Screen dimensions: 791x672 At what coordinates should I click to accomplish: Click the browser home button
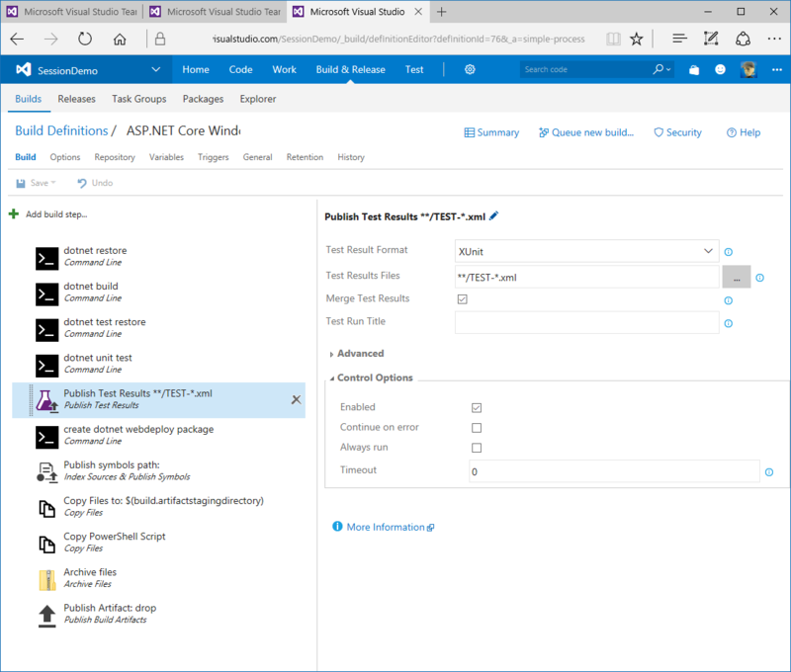click(x=120, y=39)
